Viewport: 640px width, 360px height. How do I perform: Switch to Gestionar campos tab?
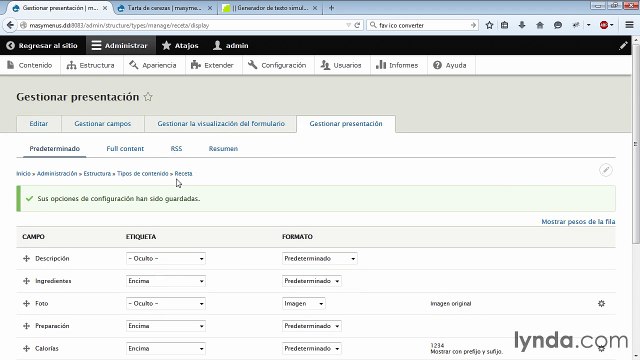point(103,124)
